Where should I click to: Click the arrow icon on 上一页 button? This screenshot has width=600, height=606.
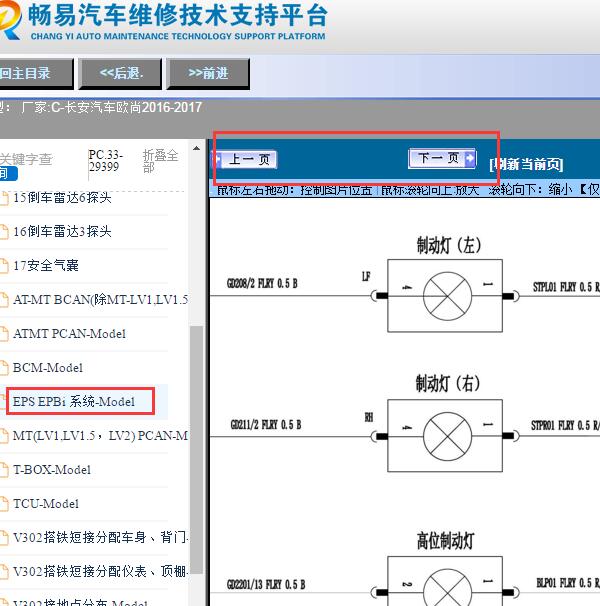click(218, 159)
